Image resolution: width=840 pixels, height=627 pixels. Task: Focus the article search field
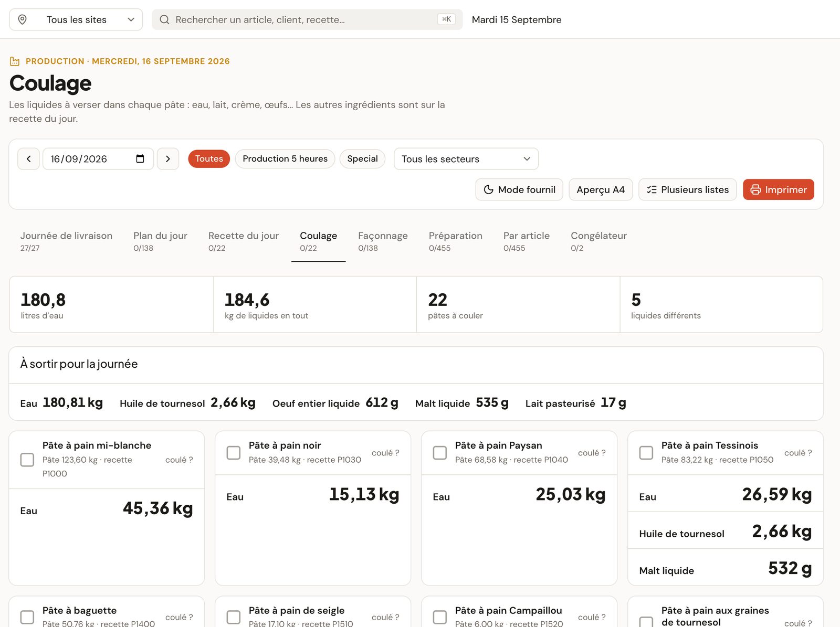click(307, 19)
